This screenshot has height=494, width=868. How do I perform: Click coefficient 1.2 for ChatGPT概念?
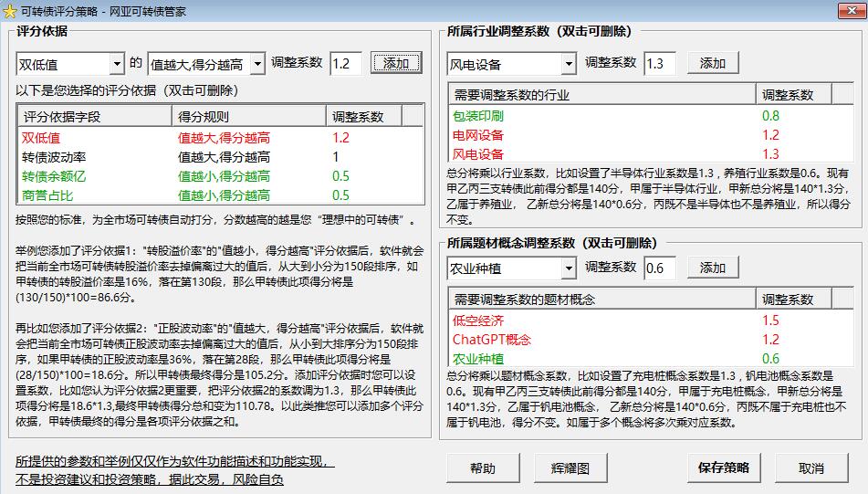click(770, 339)
